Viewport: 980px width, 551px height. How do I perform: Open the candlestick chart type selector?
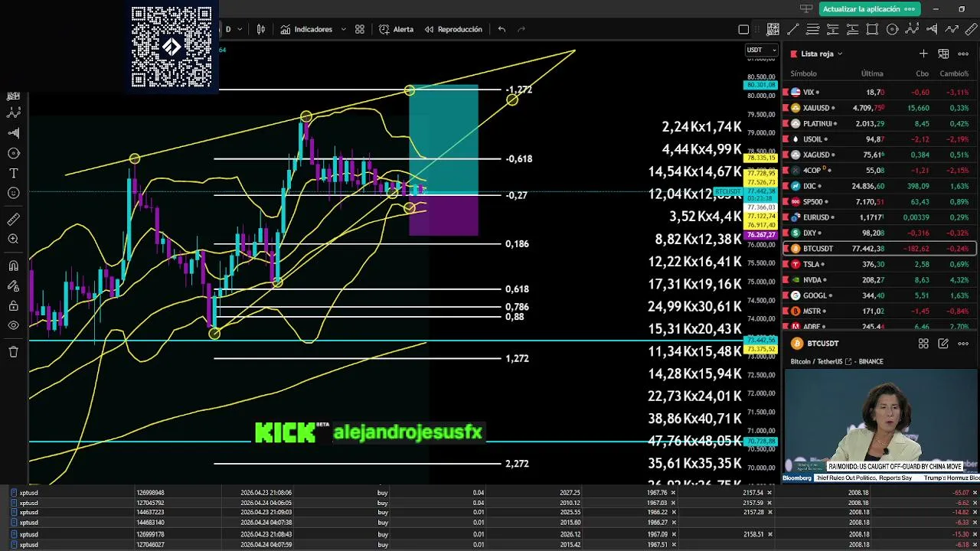click(x=261, y=29)
